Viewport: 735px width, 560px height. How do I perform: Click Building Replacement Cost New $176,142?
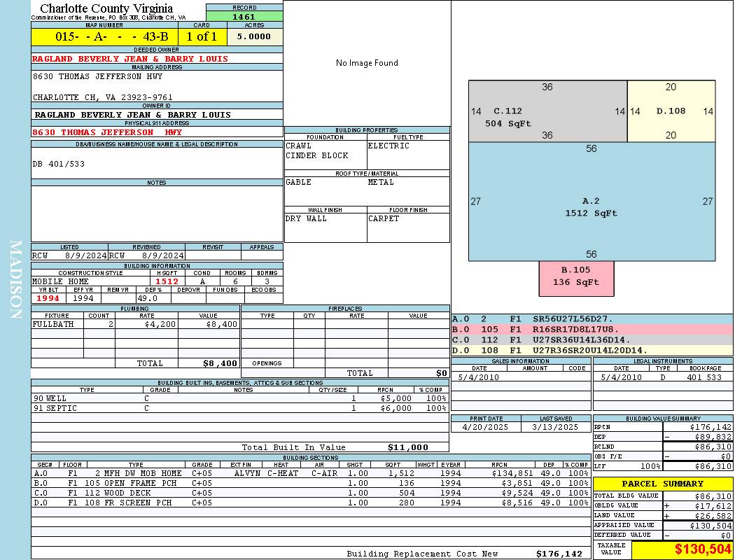pyautogui.click(x=559, y=554)
